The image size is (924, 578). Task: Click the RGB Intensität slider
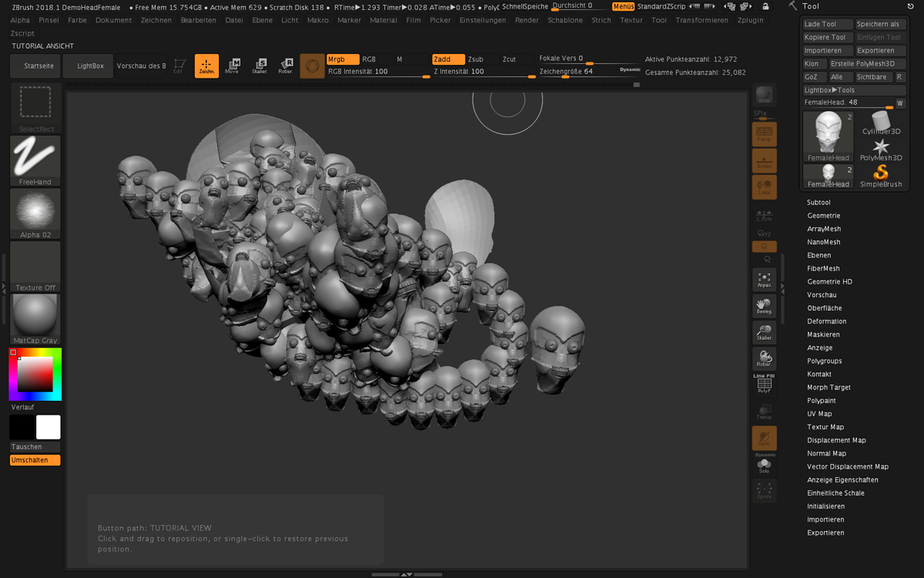(378, 72)
